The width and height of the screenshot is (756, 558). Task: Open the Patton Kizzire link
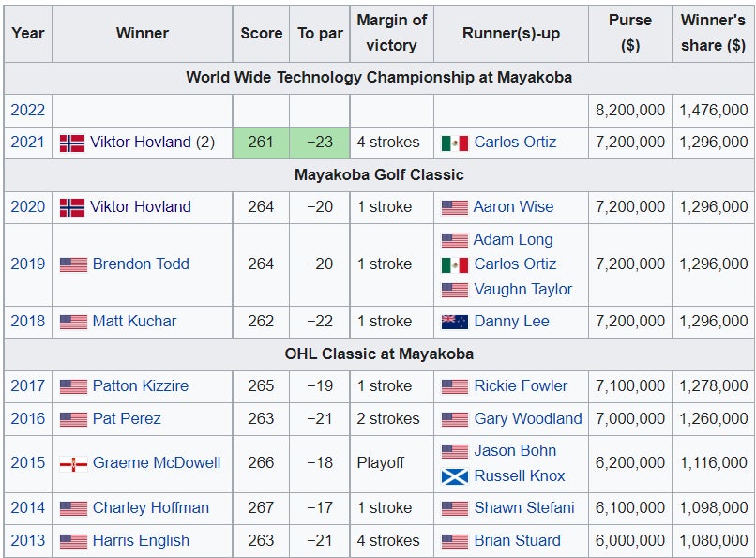141,385
